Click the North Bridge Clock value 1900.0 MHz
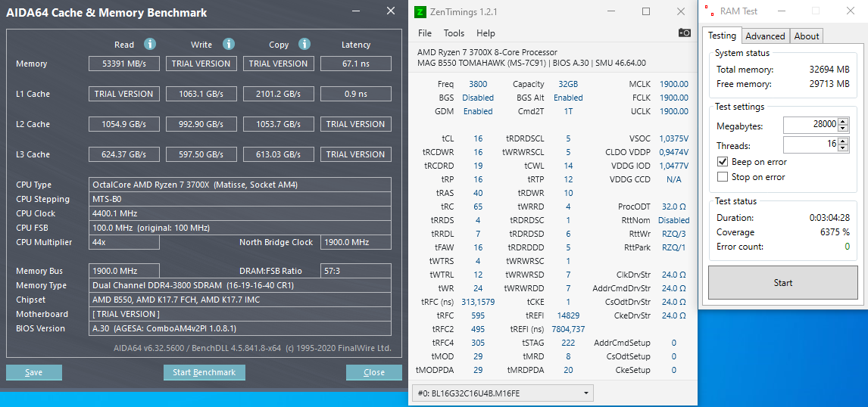Viewport: 868px width, 407px height. (355, 242)
